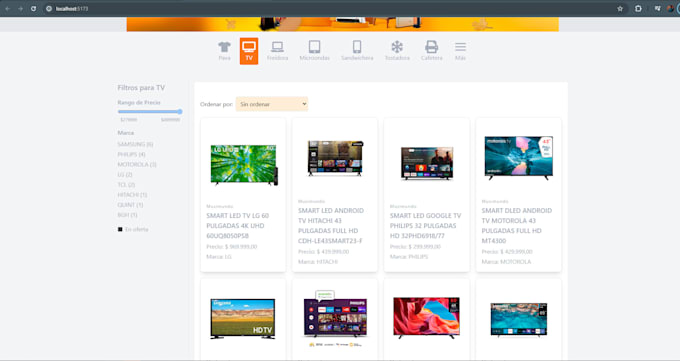The width and height of the screenshot is (680, 361).
Task: Open the Ordenar por dropdown
Action: pyautogui.click(x=272, y=104)
